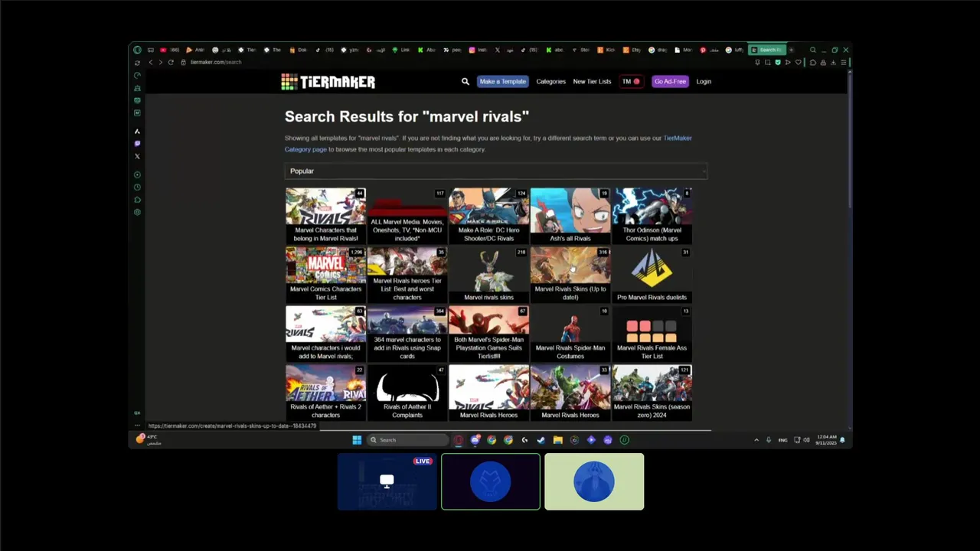Click the Windows taskbar Search box
Screen dimensions: 980x551
coord(407,440)
